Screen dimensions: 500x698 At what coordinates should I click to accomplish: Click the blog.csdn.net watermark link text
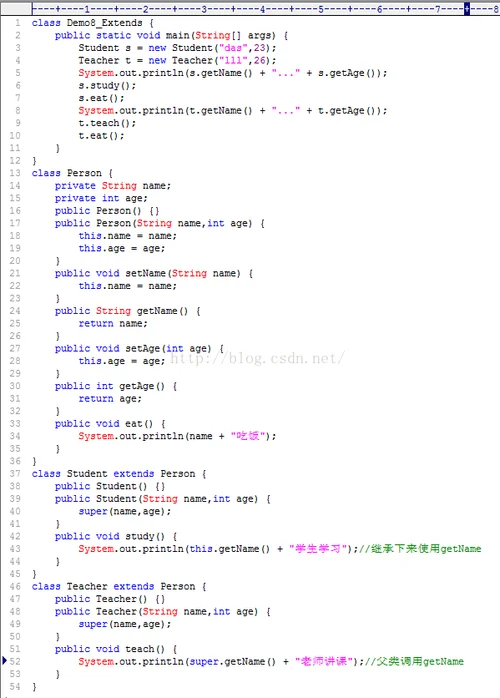[x=257, y=358]
